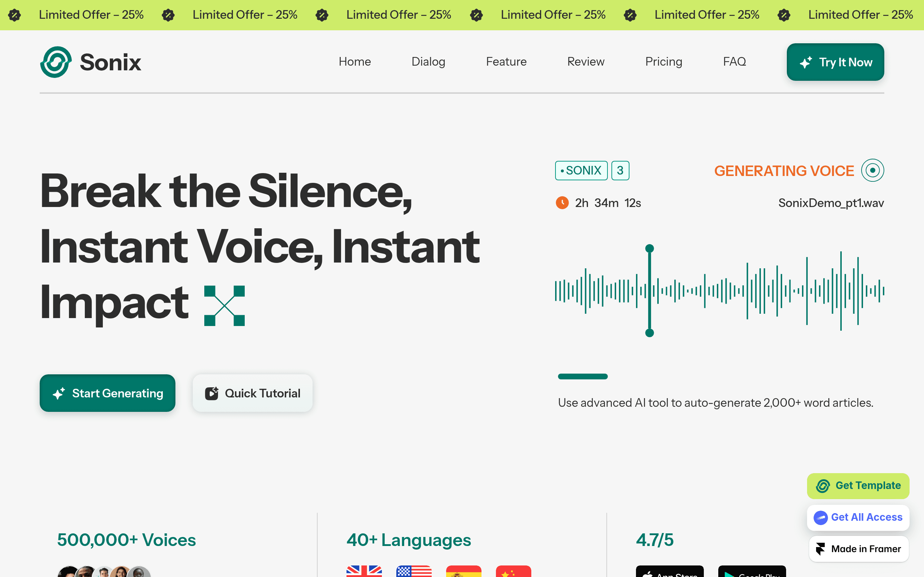
Task: Click the US flag icon
Action: [414, 571]
